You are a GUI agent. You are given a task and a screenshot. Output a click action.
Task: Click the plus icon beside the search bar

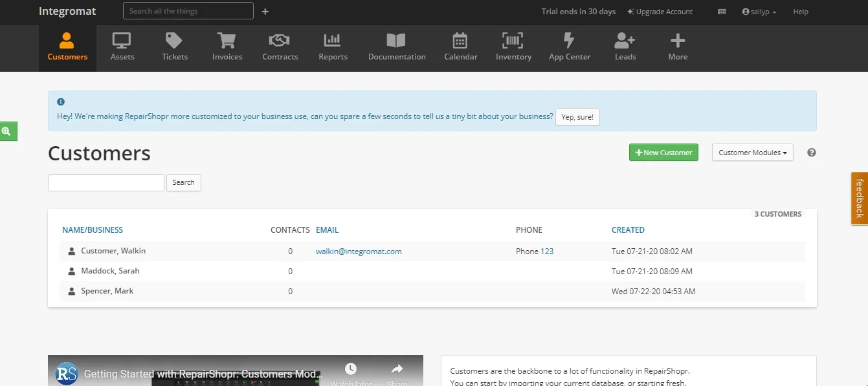click(265, 12)
